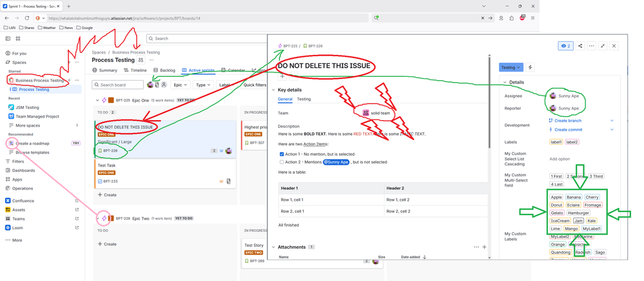
Task: Open JSM Testing project
Action: tap(27, 107)
